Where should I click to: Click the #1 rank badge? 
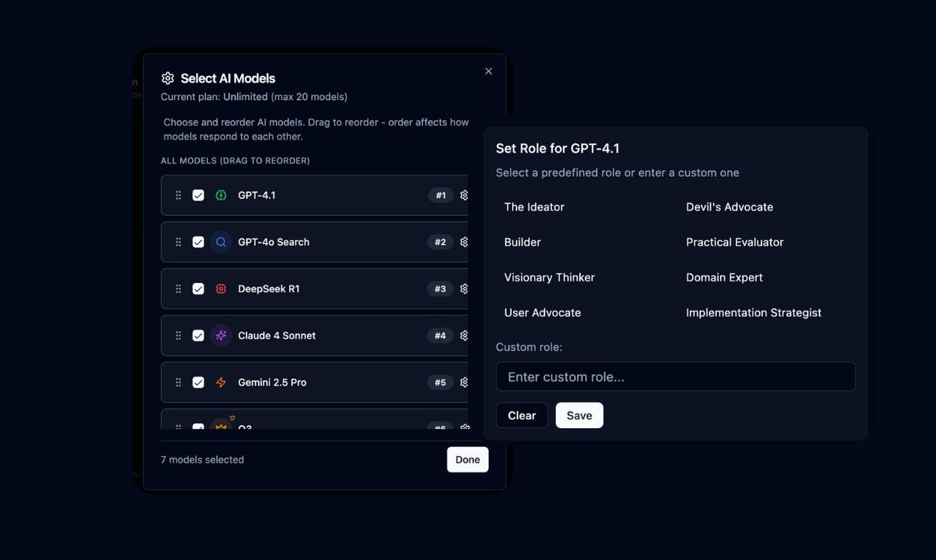point(441,195)
